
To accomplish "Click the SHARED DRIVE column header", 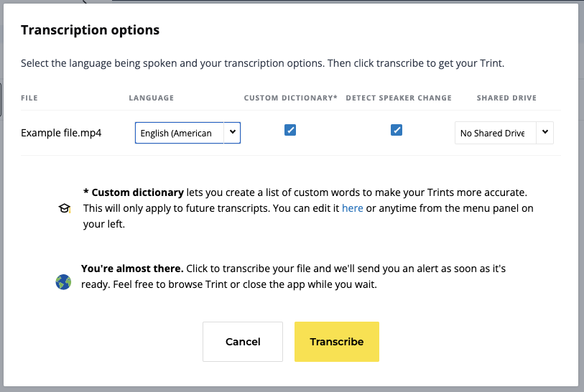I will tap(506, 98).
